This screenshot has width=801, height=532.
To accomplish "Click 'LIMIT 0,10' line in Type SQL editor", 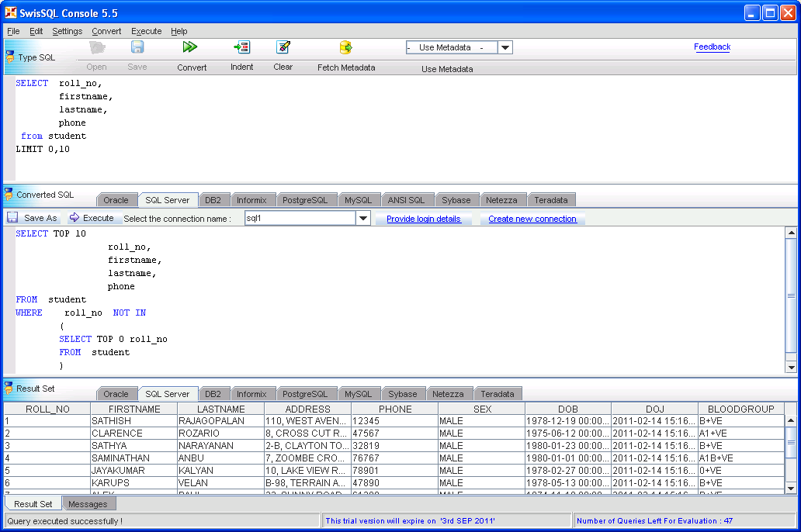I will click(x=43, y=149).
